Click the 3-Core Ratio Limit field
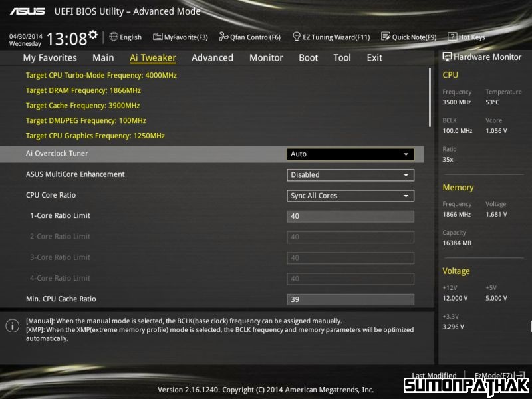This screenshot has width=532, height=399. (x=350, y=258)
